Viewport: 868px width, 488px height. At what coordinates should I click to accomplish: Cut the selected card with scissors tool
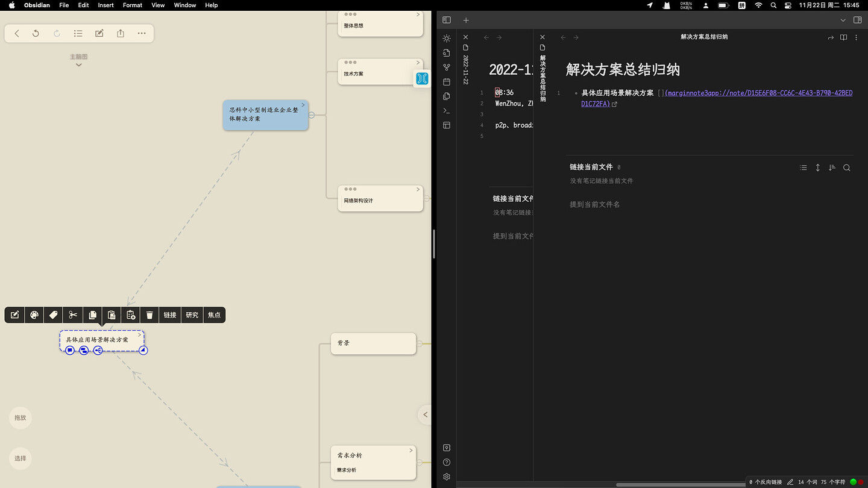[x=73, y=315]
